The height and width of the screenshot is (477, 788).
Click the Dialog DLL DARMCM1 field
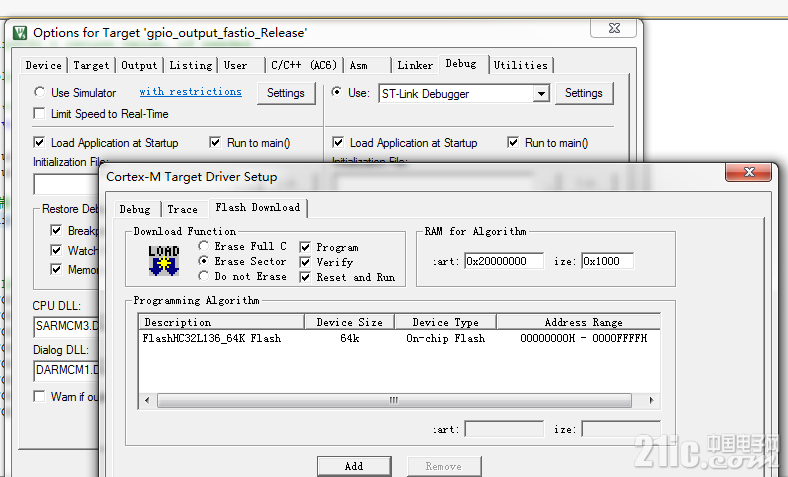pyautogui.click(x=67, y=370)
